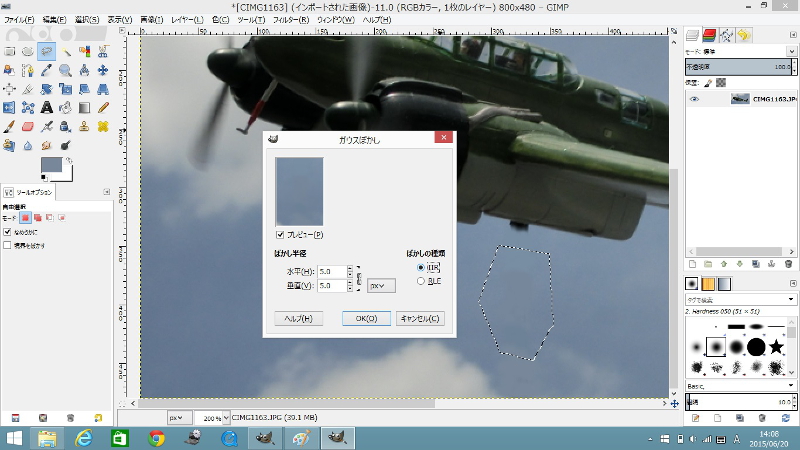Toggle the プレビュー preview checkbox
The width and height of the screenshot is (800, 450).
(281, 233)
